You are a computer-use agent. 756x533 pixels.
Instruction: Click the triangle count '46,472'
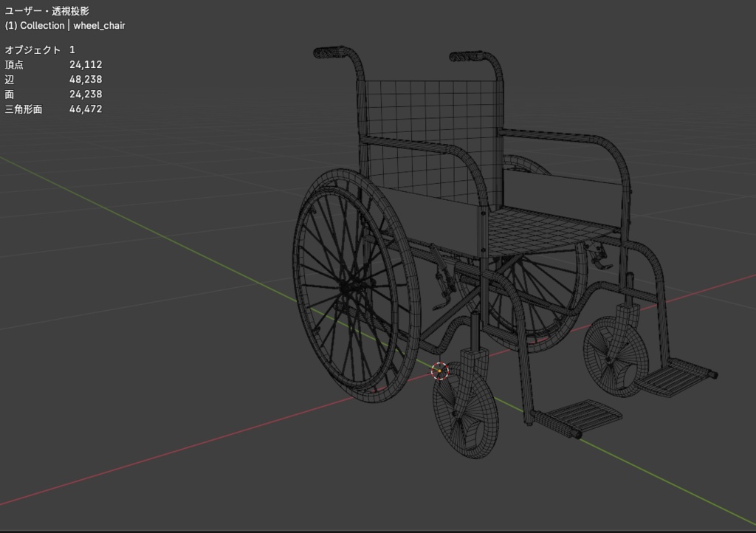86,109
